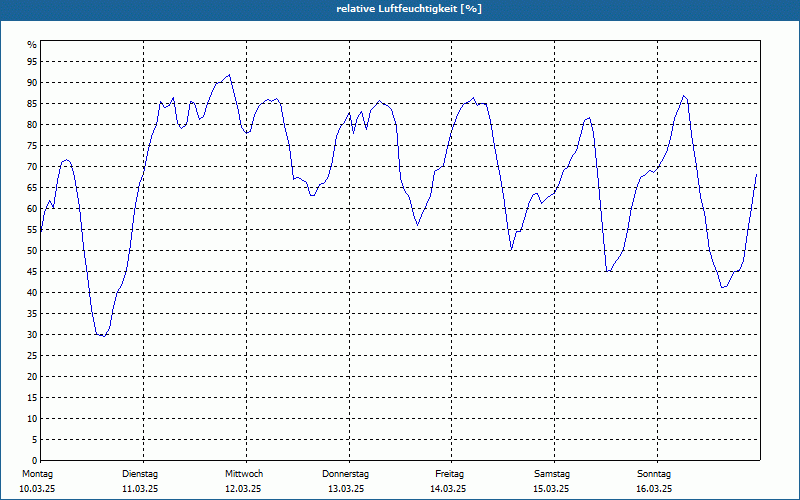Click the date '12.03.25'
The image size is (800, 500).
pyautogui.click(x=243, y=489)
